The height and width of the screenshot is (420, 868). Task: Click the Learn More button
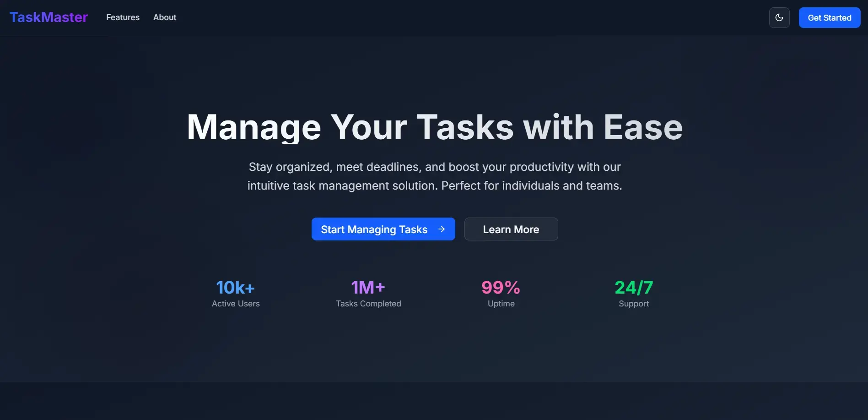point(511,229)
